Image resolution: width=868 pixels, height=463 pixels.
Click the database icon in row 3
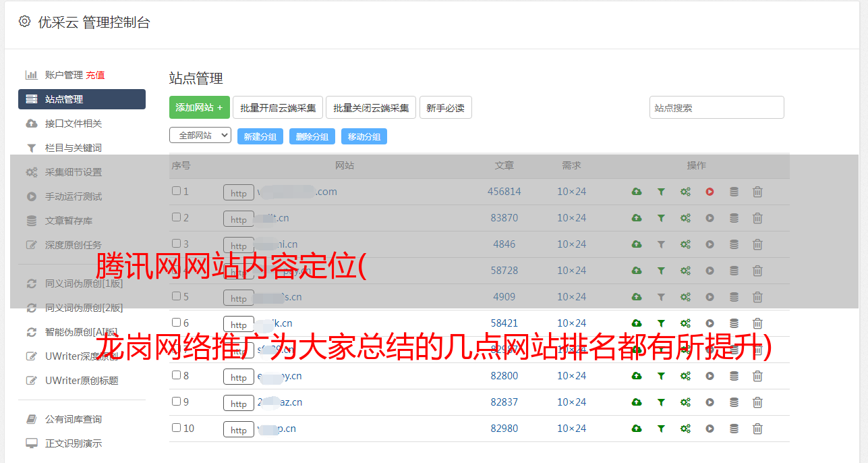pyautogui.click(x=734, y=244)
